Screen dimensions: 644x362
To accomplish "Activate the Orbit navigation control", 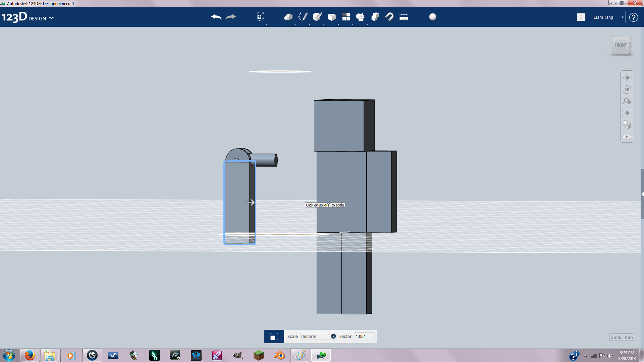I will click(x=627, y=89).
